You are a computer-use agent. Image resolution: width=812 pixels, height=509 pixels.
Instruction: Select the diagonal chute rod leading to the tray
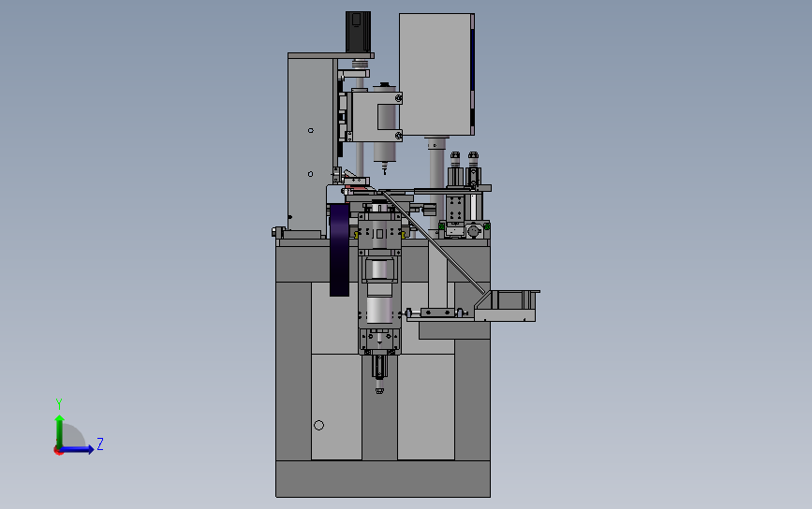pyautogui.click(x=433, y=242)
